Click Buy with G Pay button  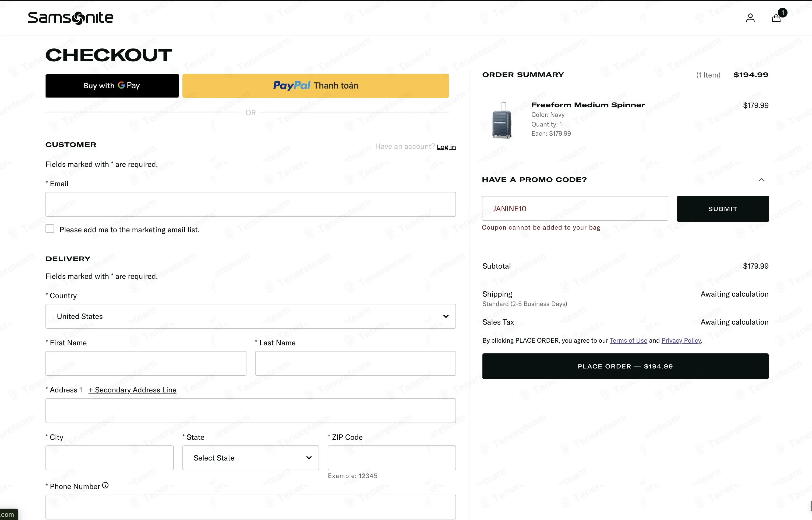(112, 86)
